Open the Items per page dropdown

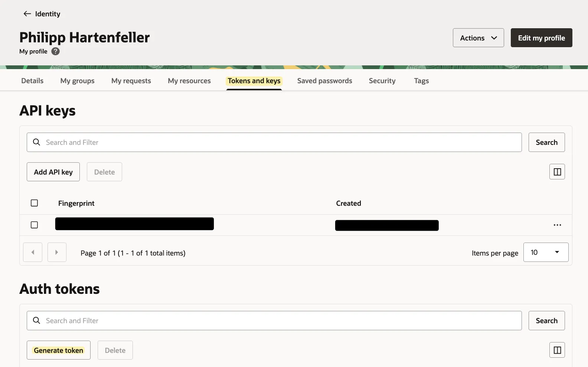pos(545,252)
